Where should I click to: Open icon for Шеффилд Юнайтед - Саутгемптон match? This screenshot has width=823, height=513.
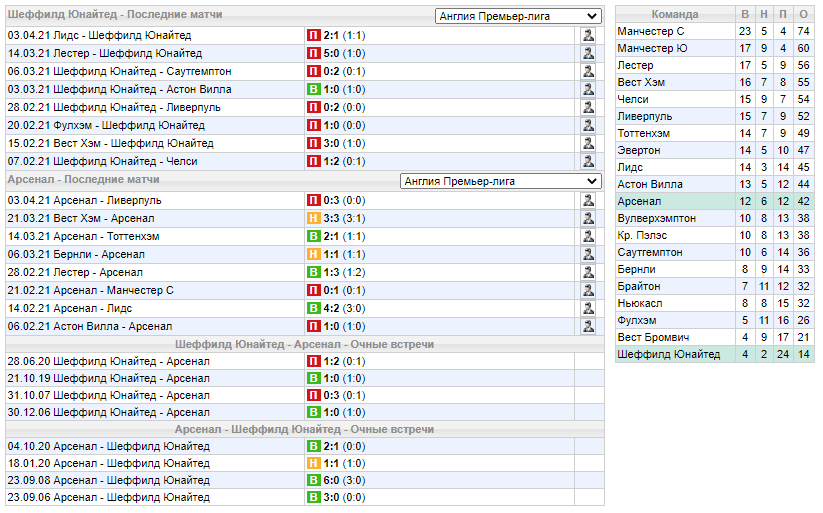coord(588,71)
